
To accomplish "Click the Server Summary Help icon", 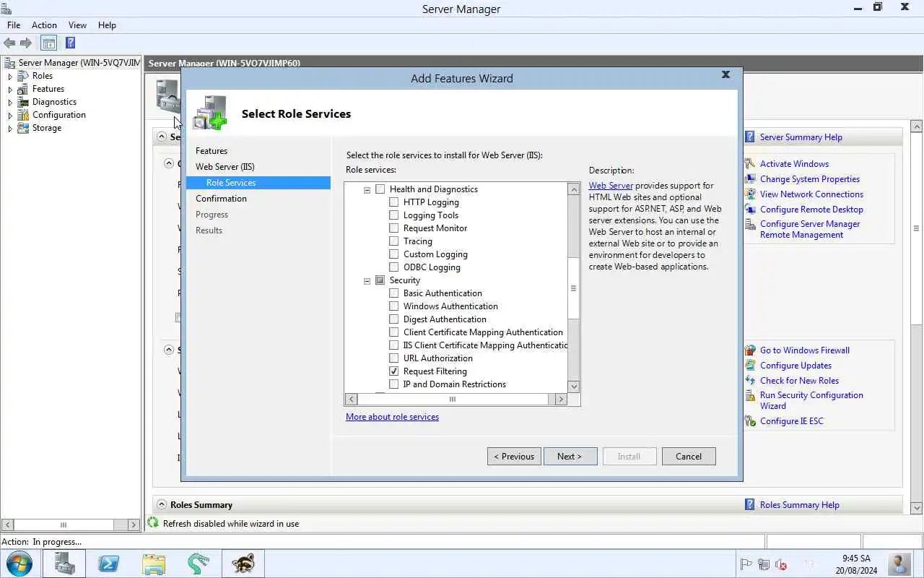I will (x=750, y=137).
